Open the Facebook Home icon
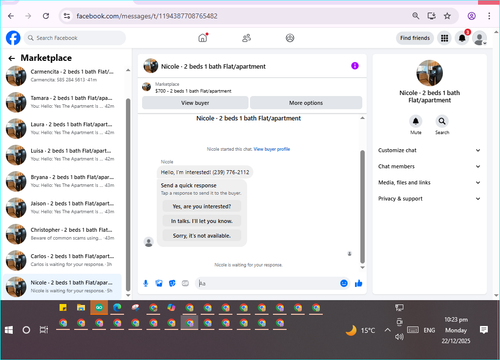 (203, 38)
